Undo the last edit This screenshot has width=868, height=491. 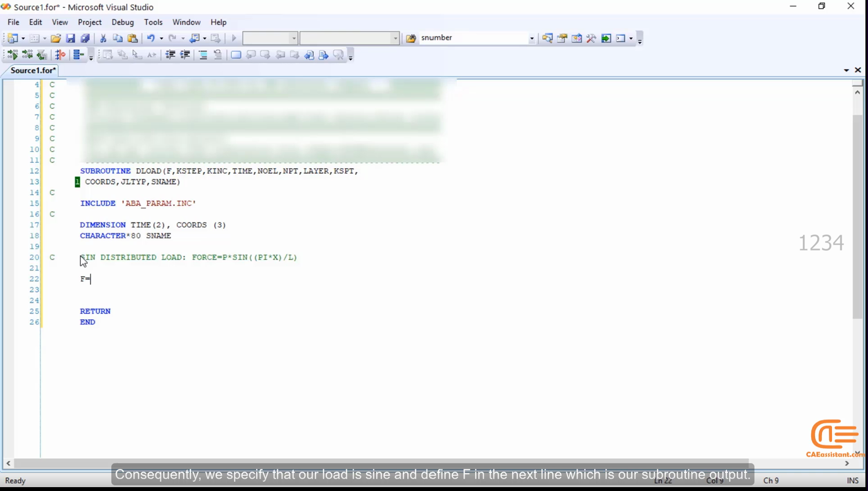pyautogui.click(x=150, y=38)
